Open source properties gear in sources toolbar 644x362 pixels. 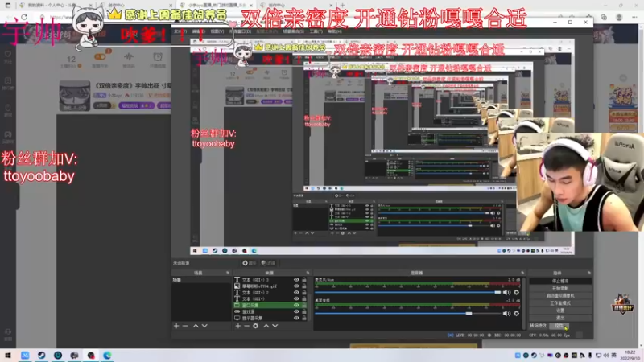tap(255, 326)
